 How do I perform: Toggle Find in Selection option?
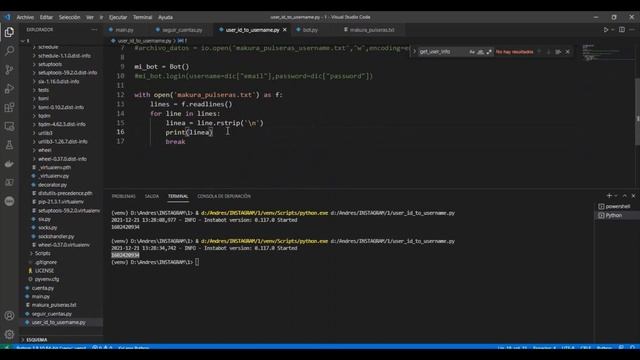[x=558, y=52]
